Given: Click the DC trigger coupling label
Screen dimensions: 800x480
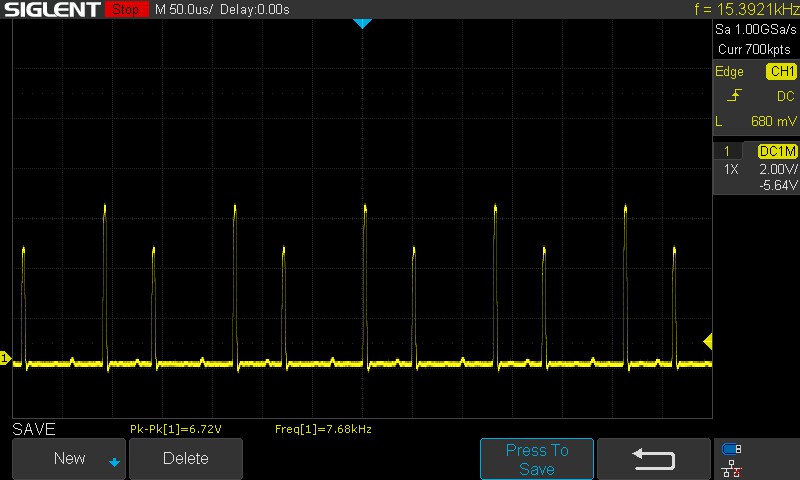Looking at the screenshot, I should 785,96.
